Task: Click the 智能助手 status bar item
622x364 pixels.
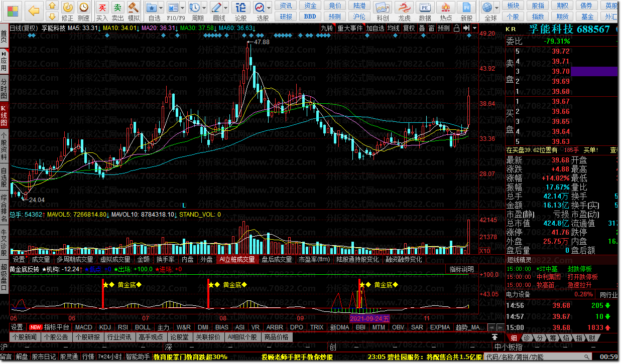Action: coord(138,357)
